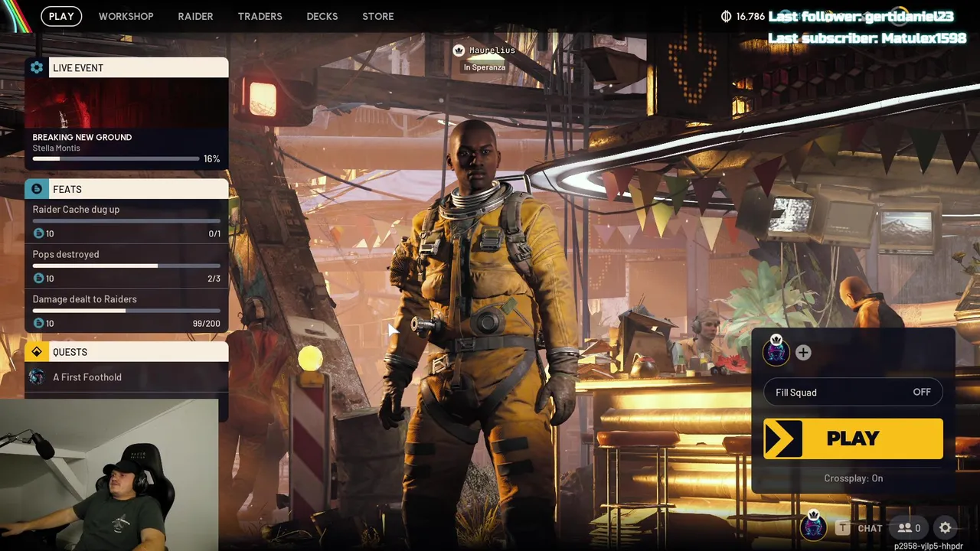
Task: Click the yellow arrow icon on Play button
Action: (782, 439)
